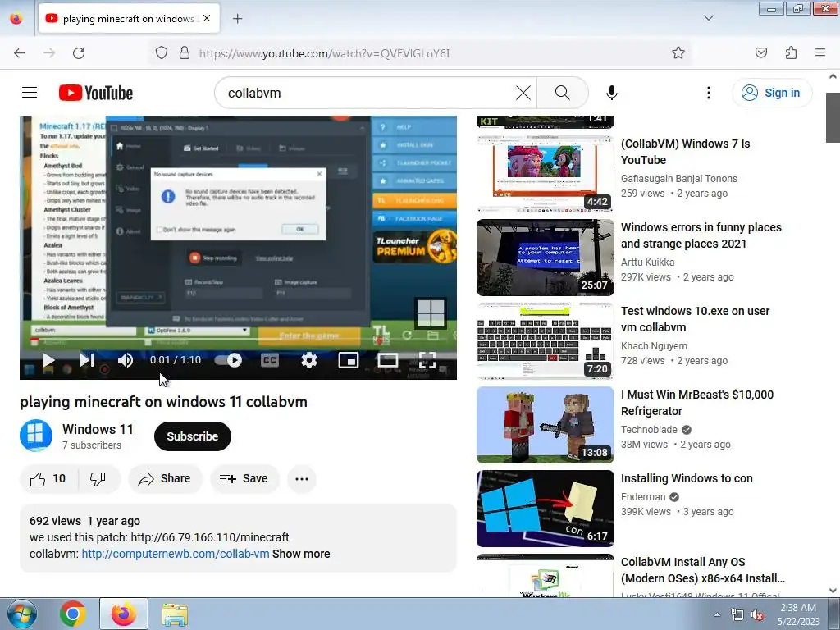View site security lock info
The height and width of the screenshot is (630, 840).
185,52
